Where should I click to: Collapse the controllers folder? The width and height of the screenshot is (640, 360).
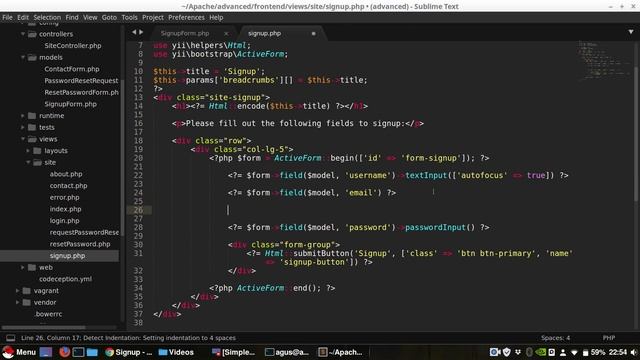23,34
